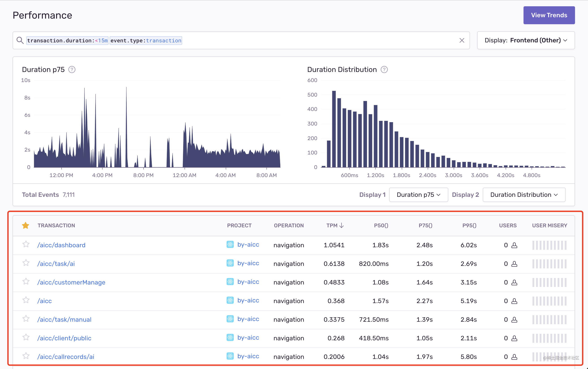Open the /aicc/client/public transaction link
Image resolution: width=588 pixels, height=369 pixels.
click(x=64, y=338)
